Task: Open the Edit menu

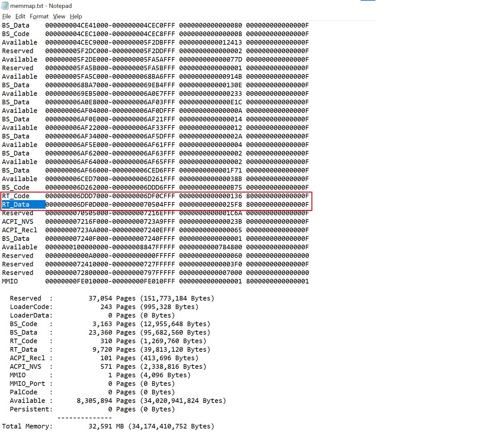Action: [20, 16]
